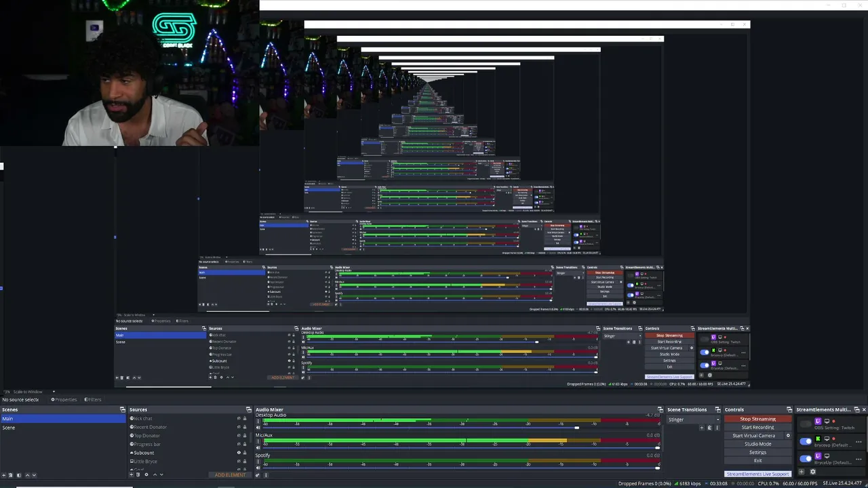Screen dimensions: 868x488
Task: Toggle the OBS Setting: Twitch output switch
Action: tap(806, 424)
